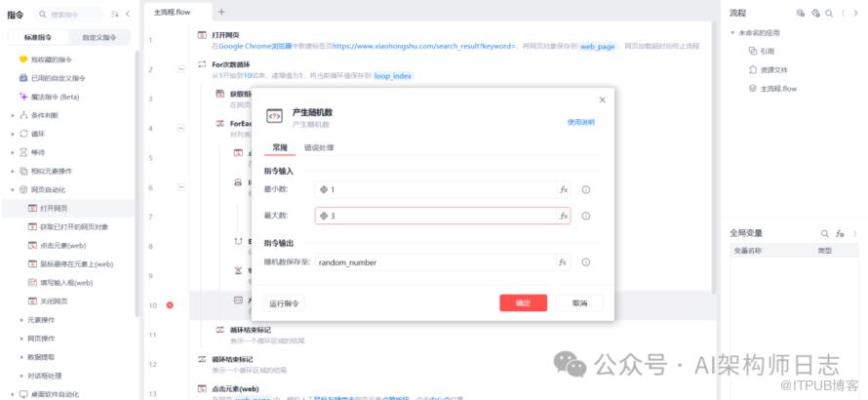This screenshot has height=400, width=868.
Task: Open the sparkle 魔法指令 (Beta) entry
Action: [x=49, y=97]
